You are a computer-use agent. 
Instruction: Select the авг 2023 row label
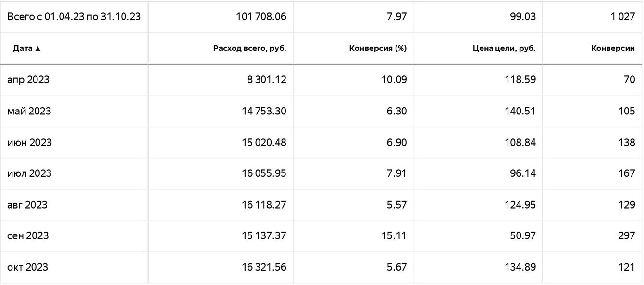pos(27,205)
